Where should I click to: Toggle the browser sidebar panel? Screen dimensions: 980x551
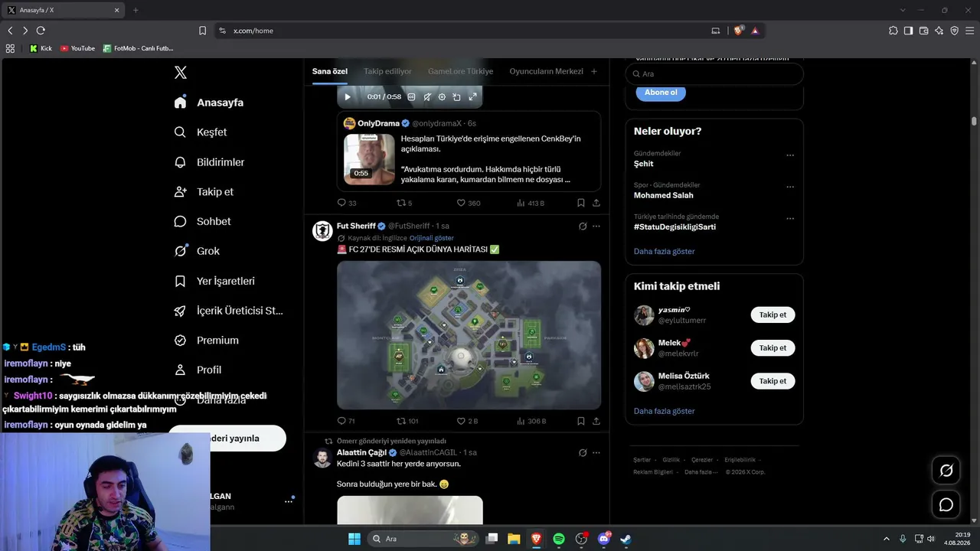pos(909,31)
